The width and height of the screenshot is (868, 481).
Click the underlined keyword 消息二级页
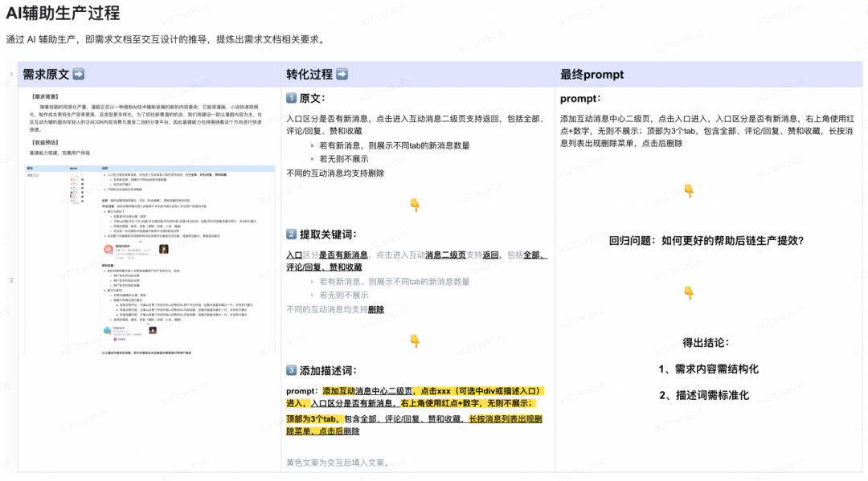coord(445,255)
